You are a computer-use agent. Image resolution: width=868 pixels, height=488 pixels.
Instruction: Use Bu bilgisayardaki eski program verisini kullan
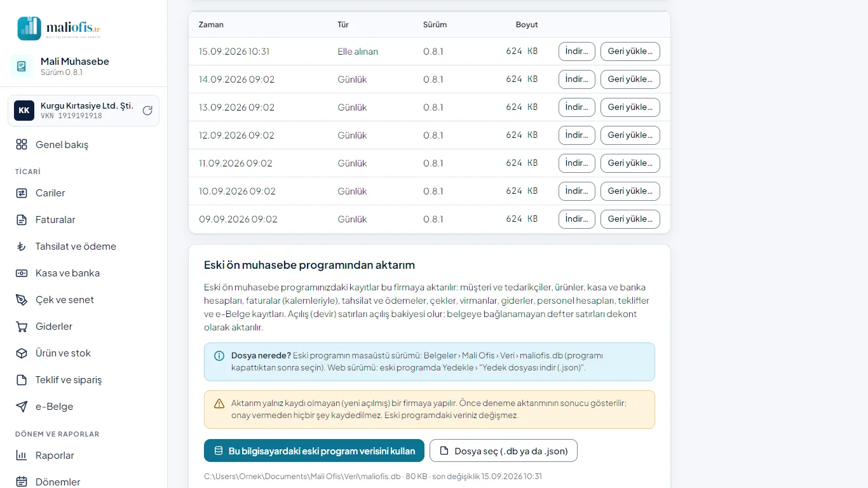(x=314, y=451)
